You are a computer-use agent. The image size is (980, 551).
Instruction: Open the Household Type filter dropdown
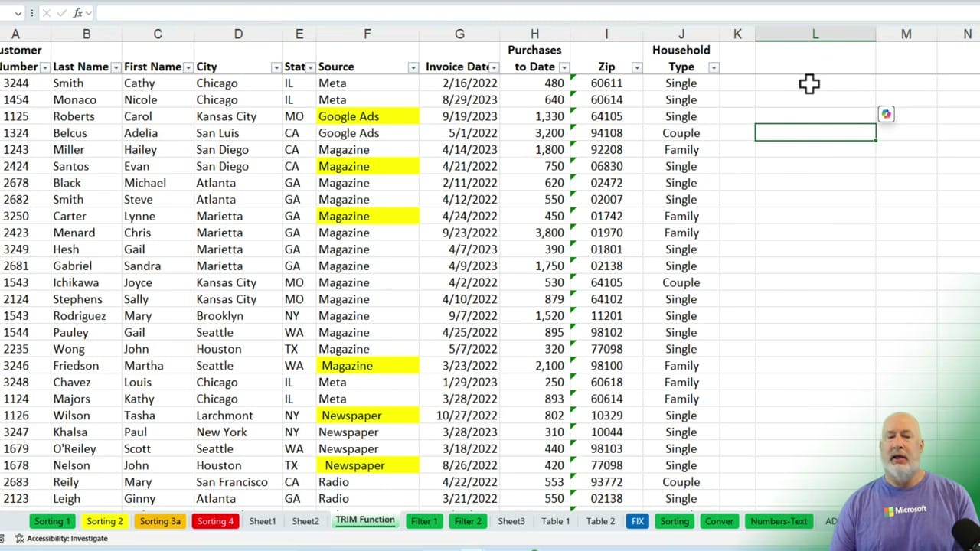click(x=713, y=67)
